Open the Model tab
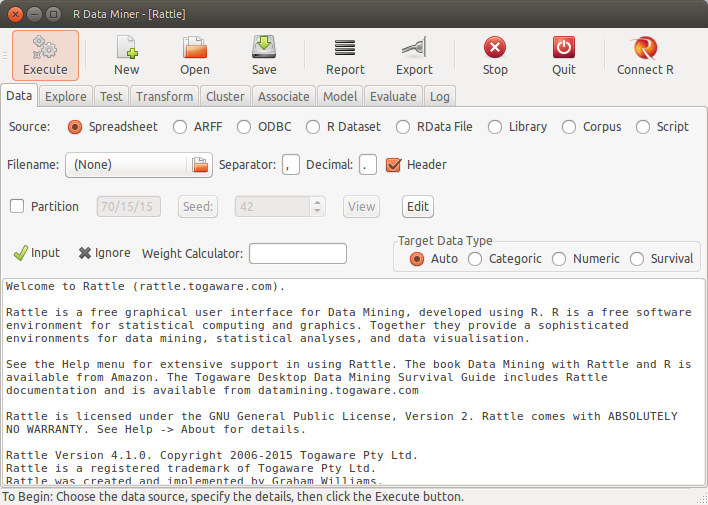708x505 pixels. [x=340, y=97]
